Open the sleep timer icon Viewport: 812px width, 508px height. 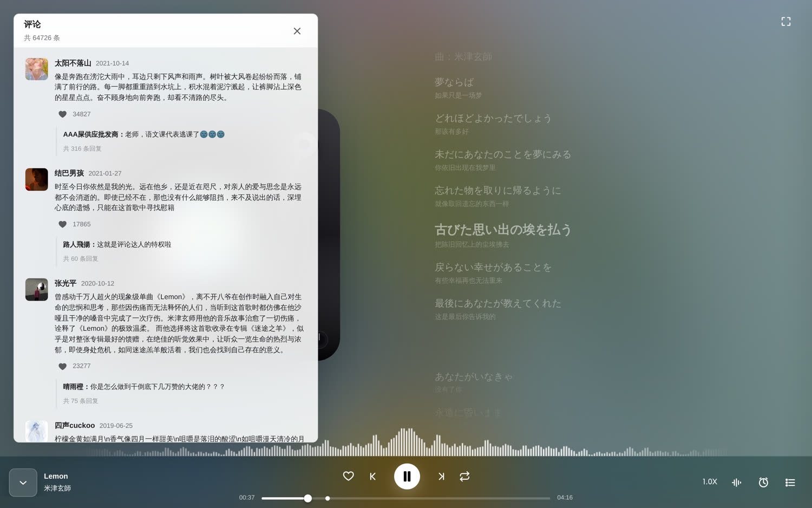[763, 482]
